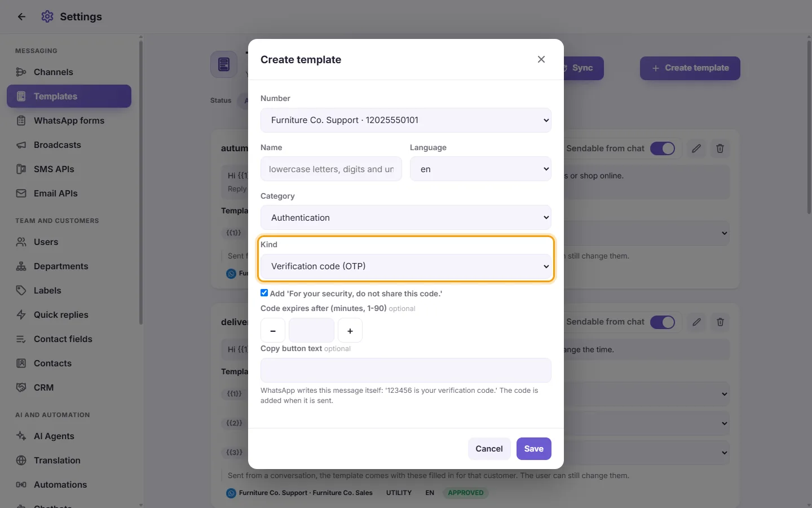
Task: Click the Settings gear icon
Action: 47,16
